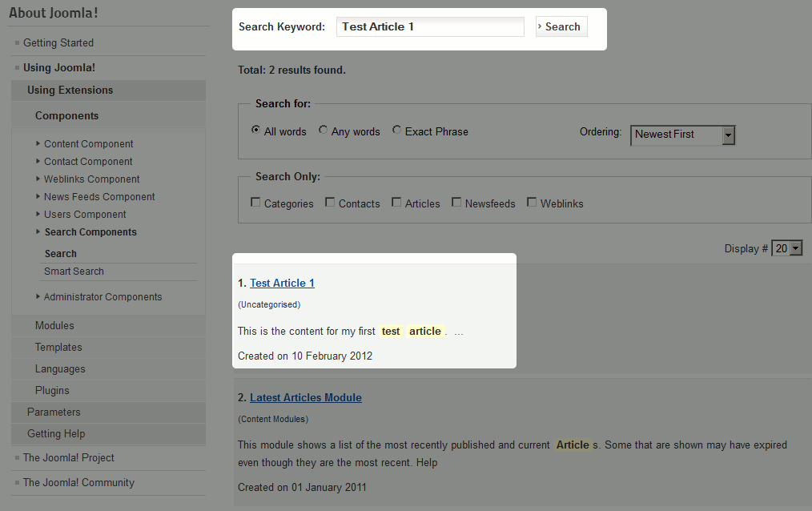The width and height of the screenshot is (812, 511).
Task: Click the Search button
Action: pyautogui.click(x=561, y=26)
